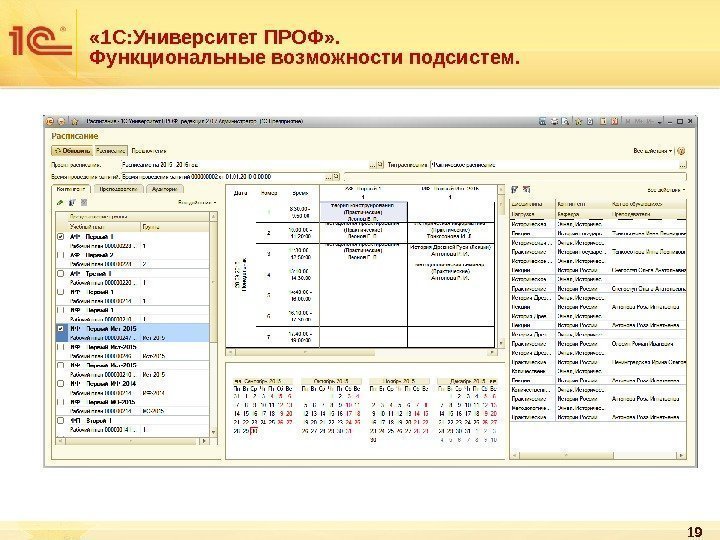Click ellipsis button of schedule type field

coord(683,164)
